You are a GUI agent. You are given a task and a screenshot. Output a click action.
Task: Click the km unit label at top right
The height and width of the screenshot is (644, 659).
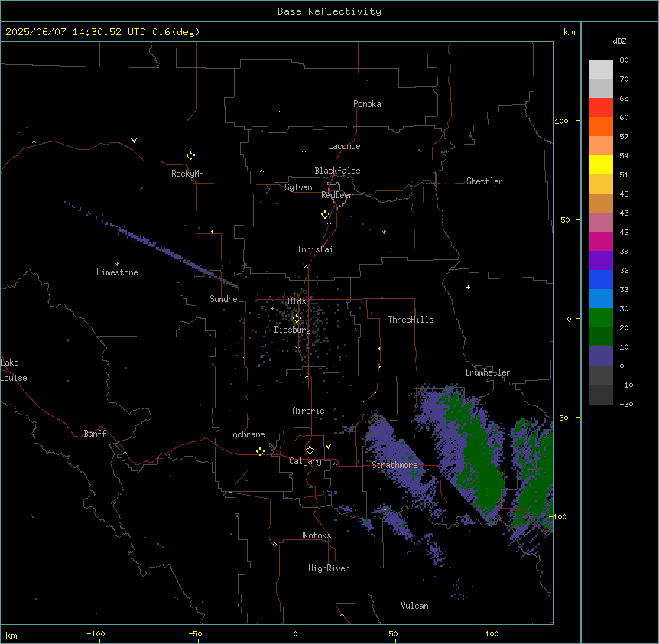(x=570, y=32)
